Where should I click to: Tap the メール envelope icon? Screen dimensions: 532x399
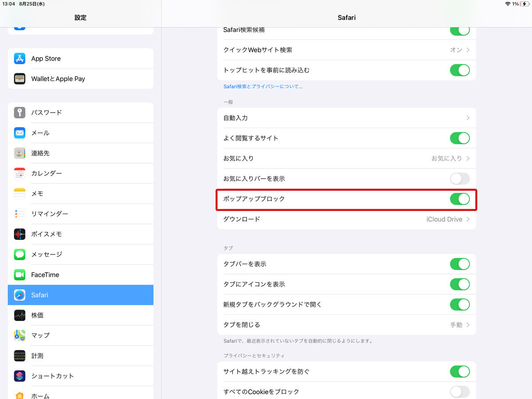20,133
